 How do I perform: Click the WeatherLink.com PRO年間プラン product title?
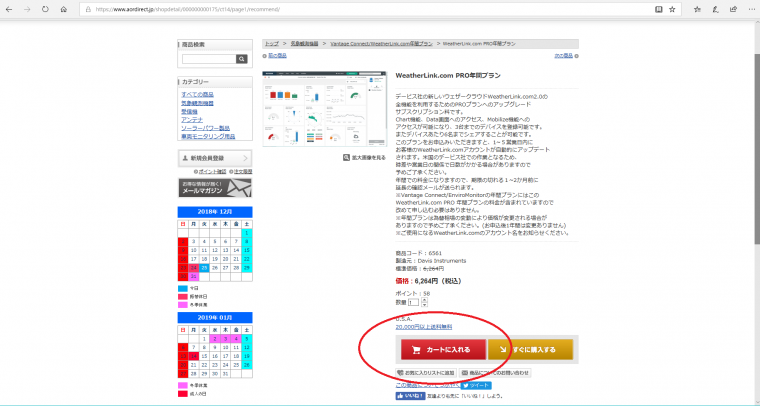click(448, 76)
